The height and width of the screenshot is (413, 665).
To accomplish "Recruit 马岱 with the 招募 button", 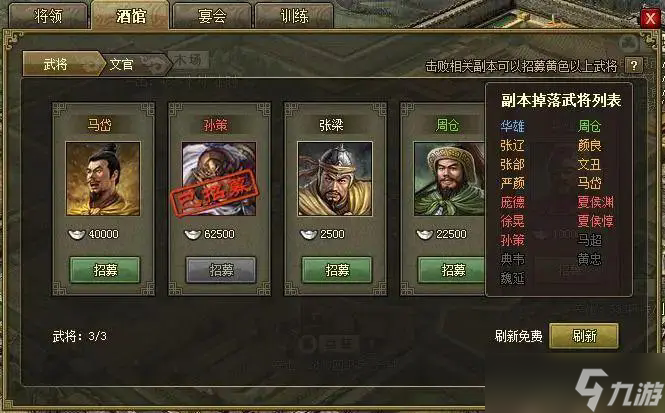I will coord(105,270).
